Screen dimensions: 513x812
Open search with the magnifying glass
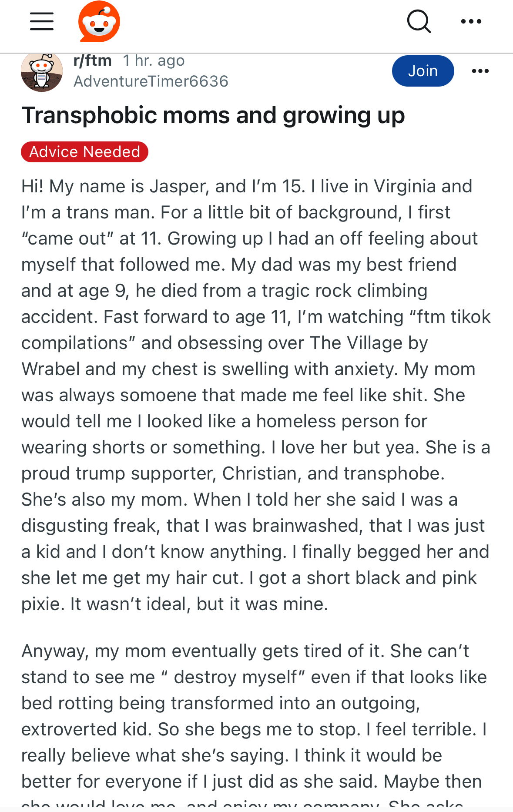[419, 21]
